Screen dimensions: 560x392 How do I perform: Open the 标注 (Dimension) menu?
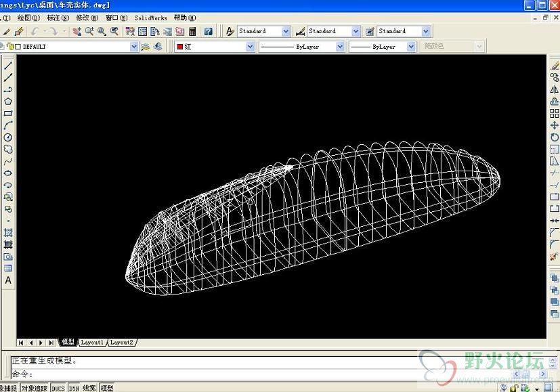pyautogui.click(x=58, y=18)
